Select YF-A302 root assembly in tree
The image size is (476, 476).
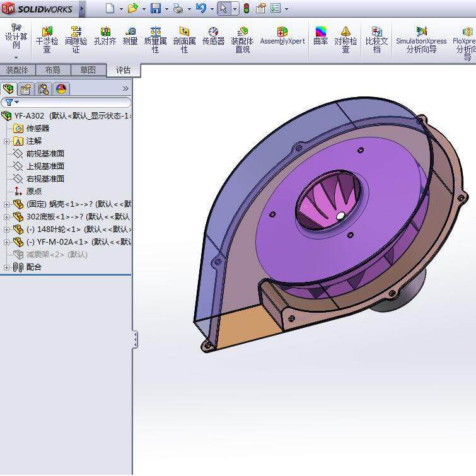[66, 115]
